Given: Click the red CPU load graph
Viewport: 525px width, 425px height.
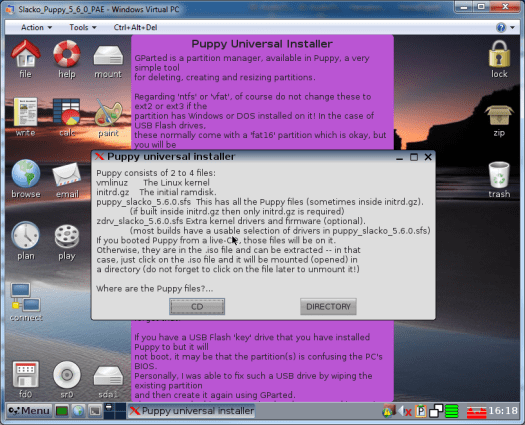Looking at the screenshot, I should (x=476, y=412).
